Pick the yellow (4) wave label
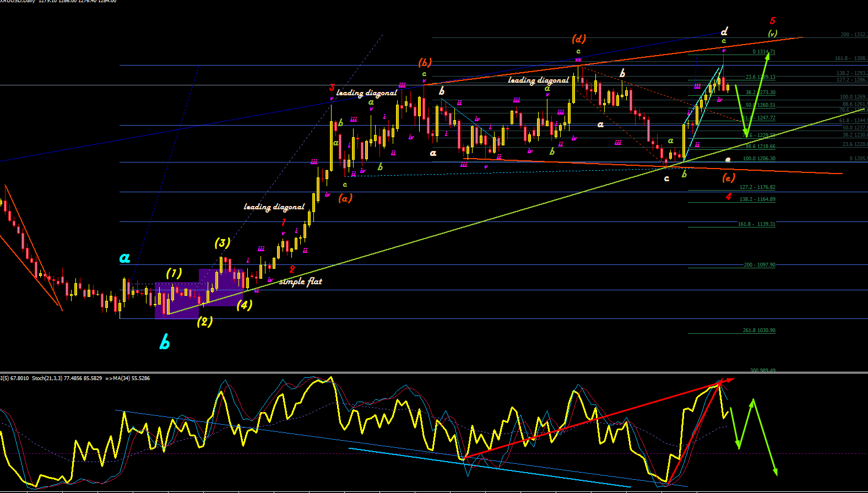The width and height of the screenshot is (868, 493). (x=245, y=305)
